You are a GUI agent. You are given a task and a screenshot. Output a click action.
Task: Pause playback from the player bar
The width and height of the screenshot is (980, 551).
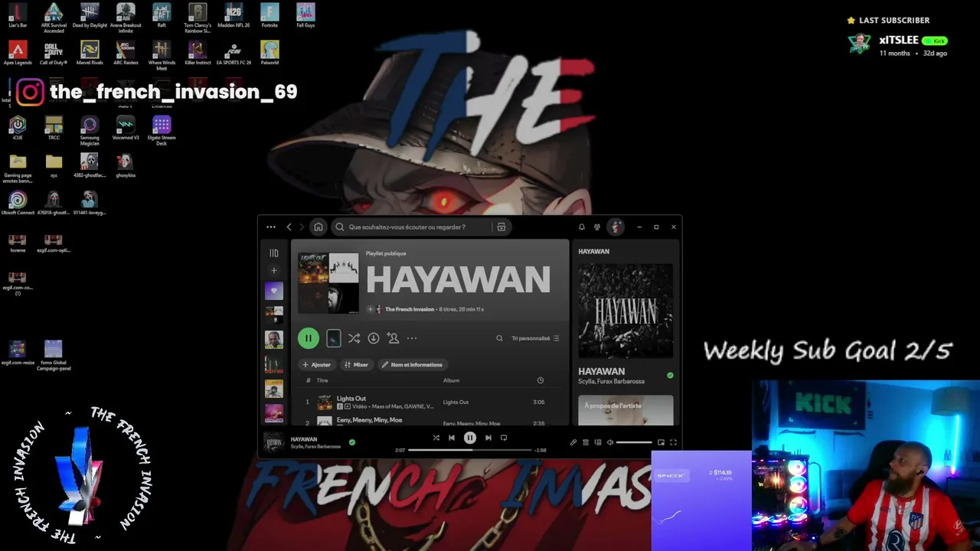tap(470, 438)
